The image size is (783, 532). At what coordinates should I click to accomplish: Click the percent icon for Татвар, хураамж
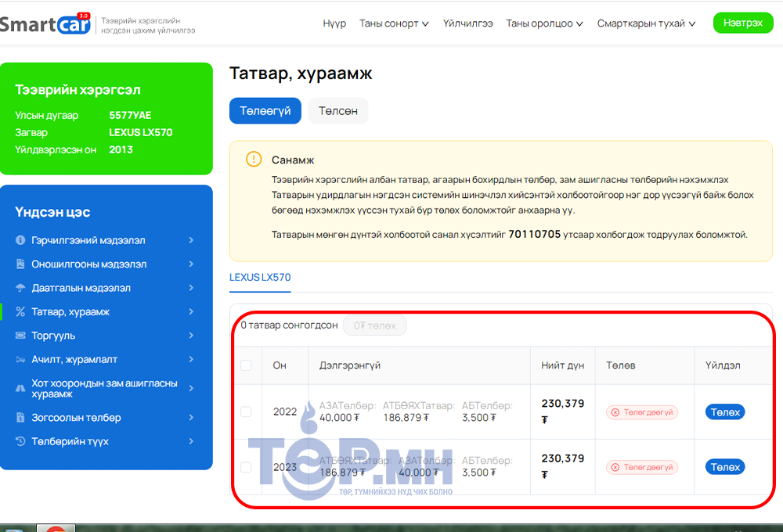[x=20, y=312]
